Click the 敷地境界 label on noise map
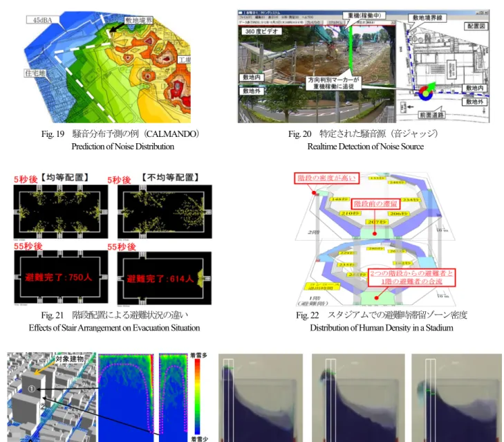This screenshot has width=504, height=442. coord(138,20)
